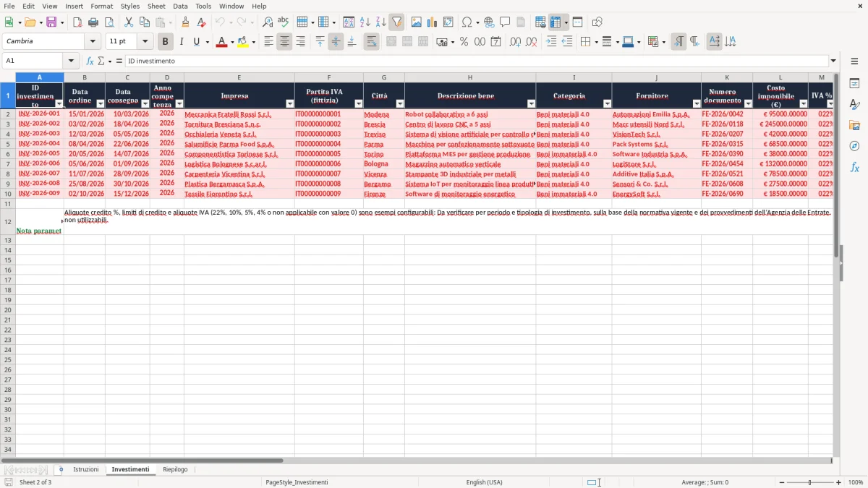This screenshot has width=868, height=488.
Task: Toggle the AutoFilter button
Action: tap(397, 22)
